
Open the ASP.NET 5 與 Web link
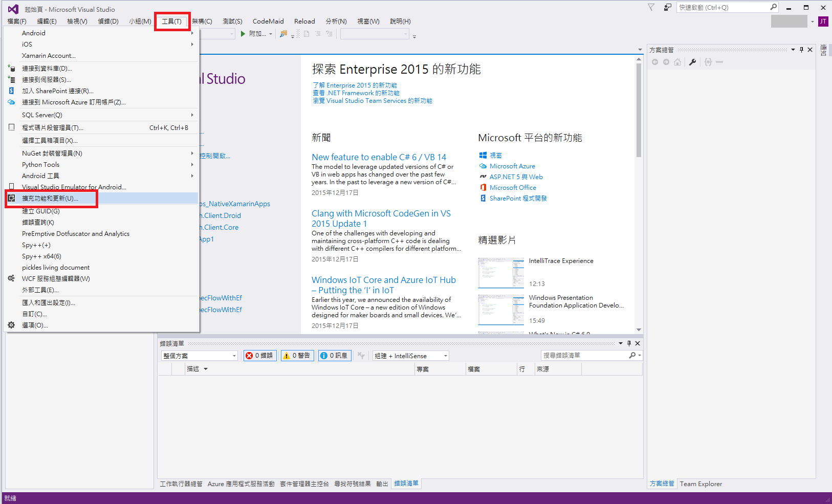click(516, 177)
